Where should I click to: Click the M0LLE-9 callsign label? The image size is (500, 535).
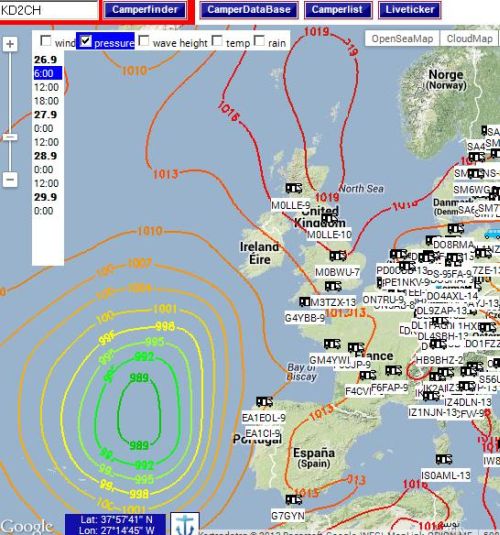point(290,205)
